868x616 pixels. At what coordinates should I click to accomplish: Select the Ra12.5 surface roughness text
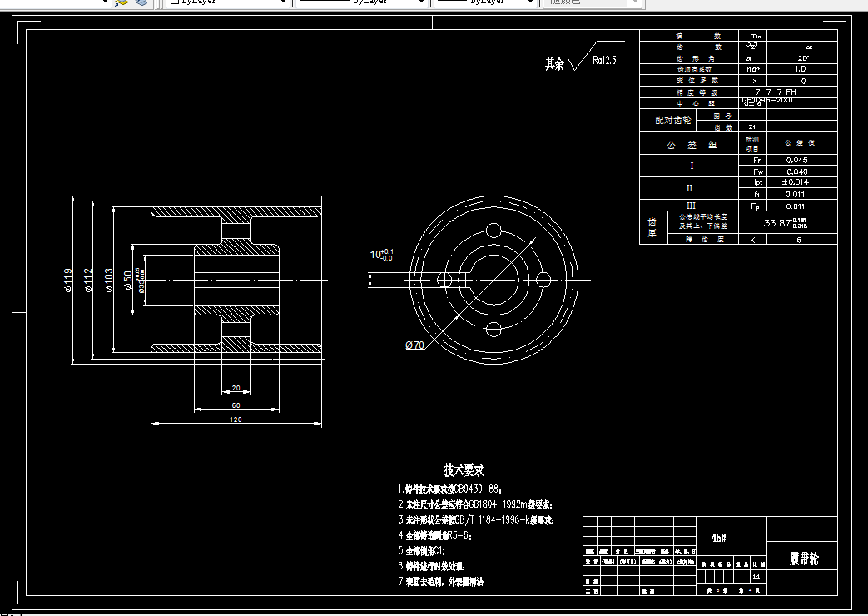point(604,61)
